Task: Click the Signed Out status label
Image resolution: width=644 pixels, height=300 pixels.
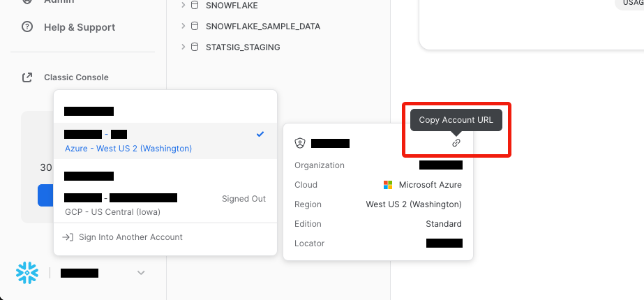Action: [x=244, y=199]
